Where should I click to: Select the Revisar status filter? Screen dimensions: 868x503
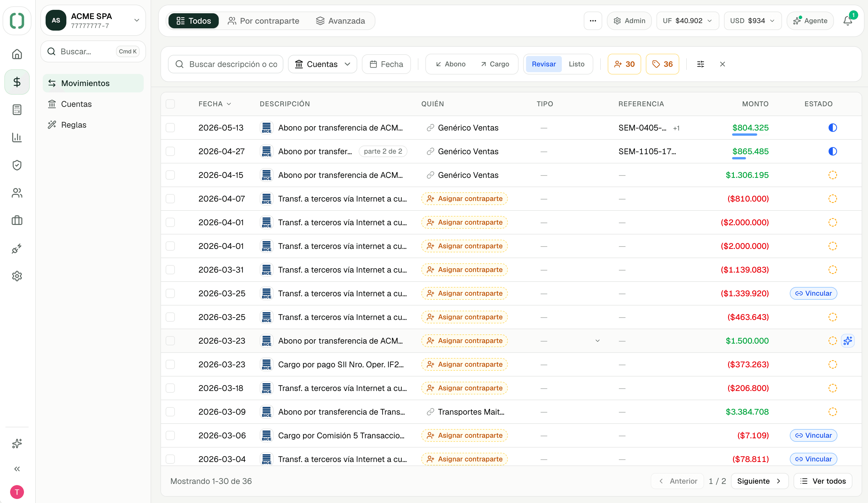coord(544,64)
